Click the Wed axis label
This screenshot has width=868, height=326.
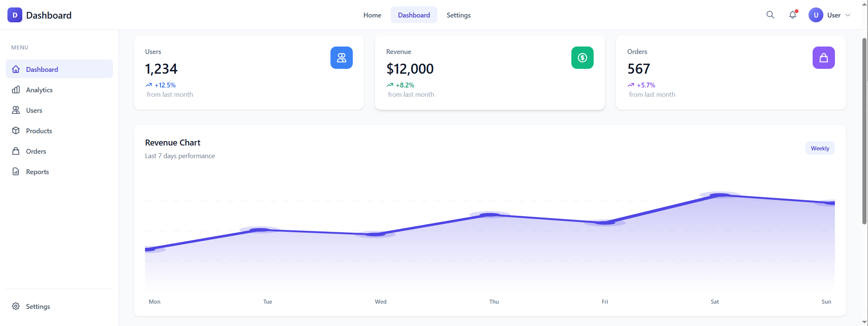(x=381, y=302)
